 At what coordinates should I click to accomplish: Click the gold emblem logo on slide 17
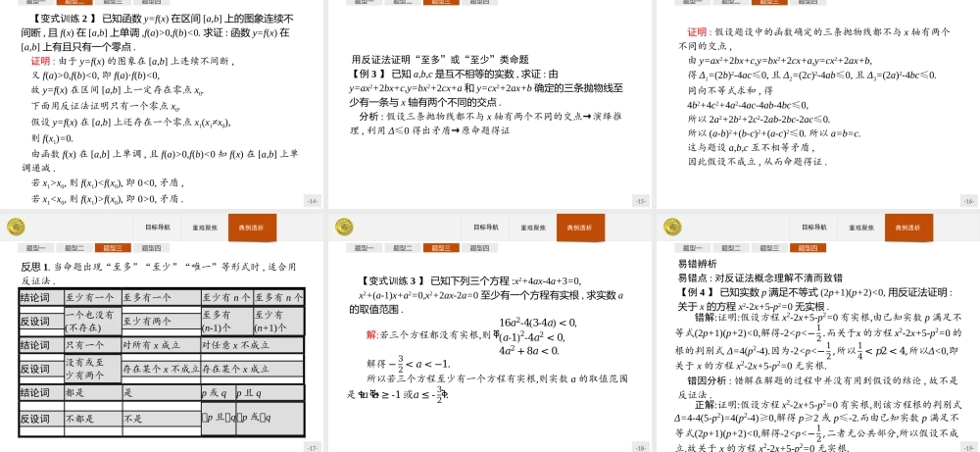[x=16, y=227]
